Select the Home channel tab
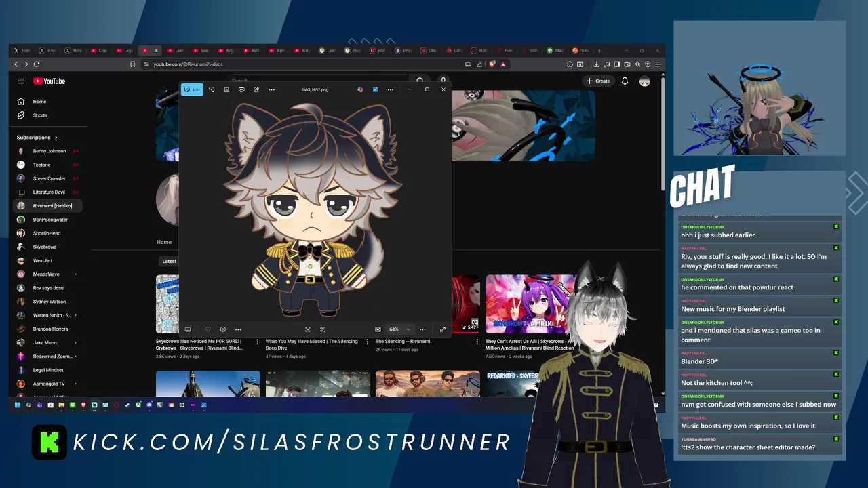Viewport: 868px width, 488px height. pos(164,242)
